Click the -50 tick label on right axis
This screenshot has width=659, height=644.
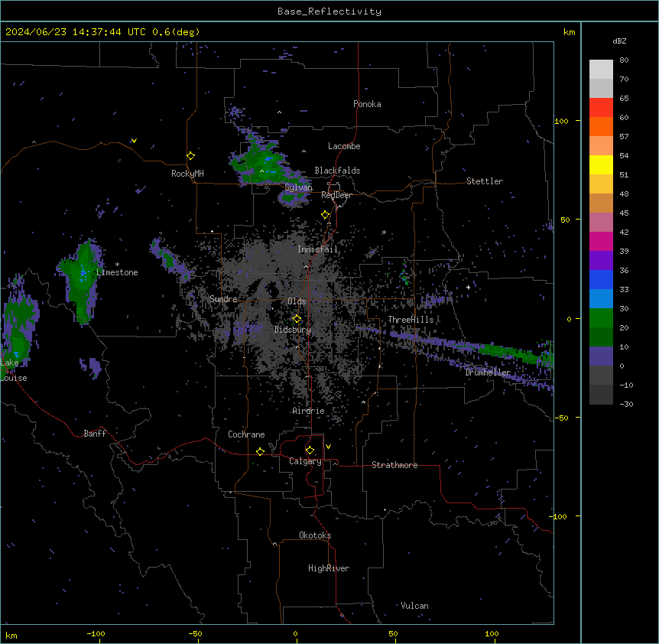pyautogui.click(x=560, y=418)
